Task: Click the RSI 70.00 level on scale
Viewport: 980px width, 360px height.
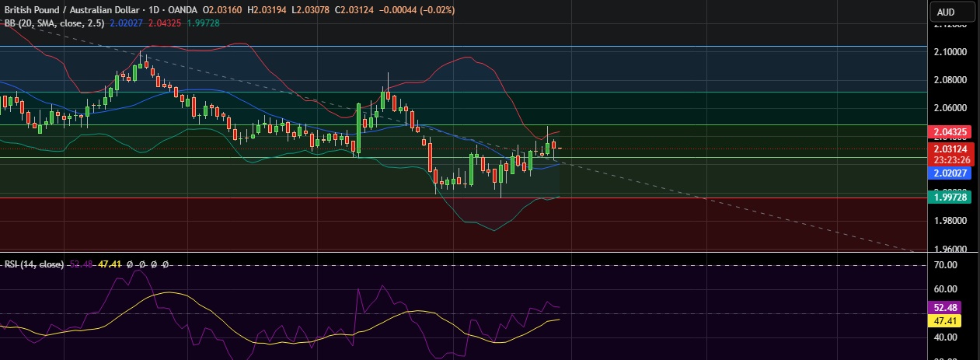Action: [x=945, y=265]
